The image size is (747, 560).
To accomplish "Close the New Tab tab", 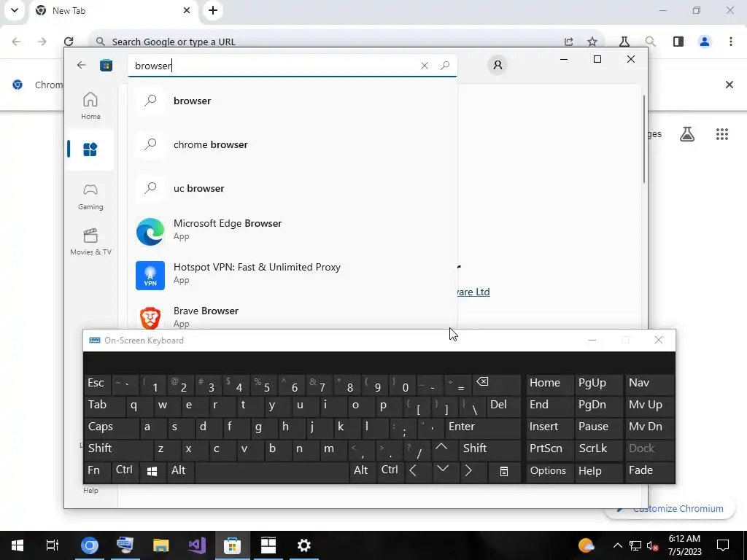I will 187,10.
